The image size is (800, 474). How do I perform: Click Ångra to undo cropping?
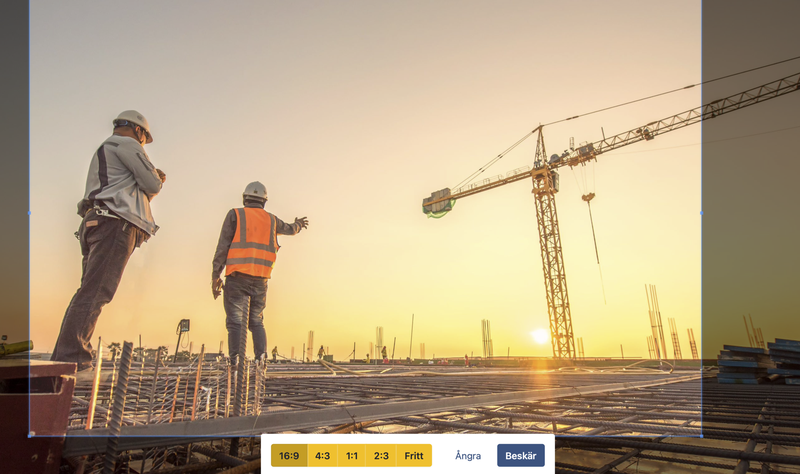coord(468,456)
